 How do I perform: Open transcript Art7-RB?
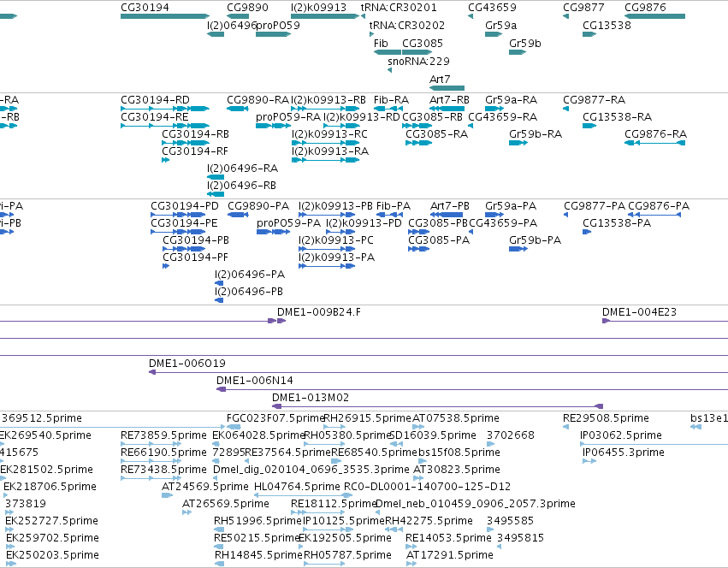(447, 109)
